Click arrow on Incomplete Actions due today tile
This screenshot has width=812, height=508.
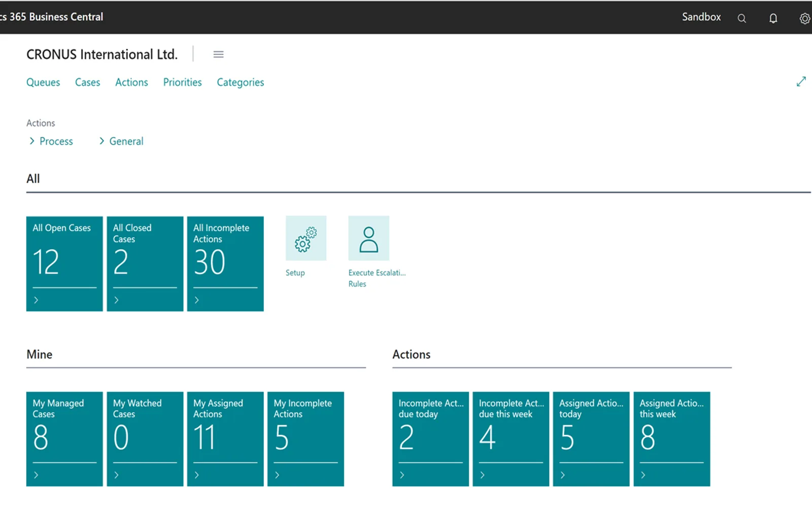pos(402,475)
